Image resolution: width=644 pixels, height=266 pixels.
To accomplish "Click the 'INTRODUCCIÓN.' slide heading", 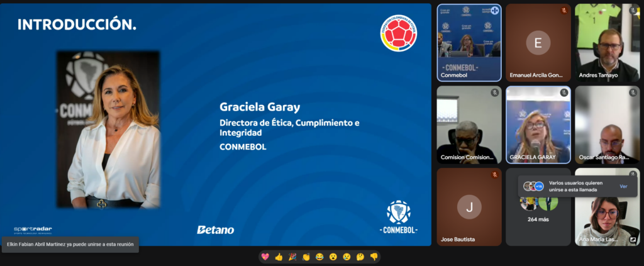I will click(x=77, y=25).
